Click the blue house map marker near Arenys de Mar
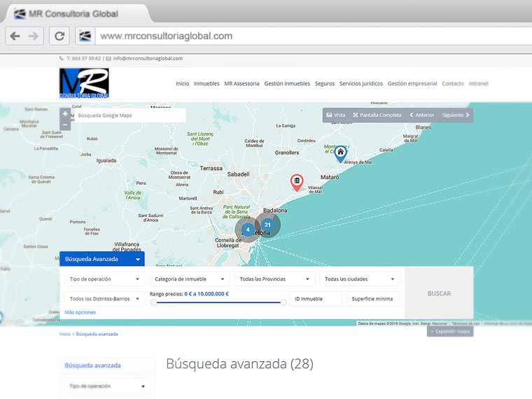The image size is (532, 399). [x=340, y=154]
